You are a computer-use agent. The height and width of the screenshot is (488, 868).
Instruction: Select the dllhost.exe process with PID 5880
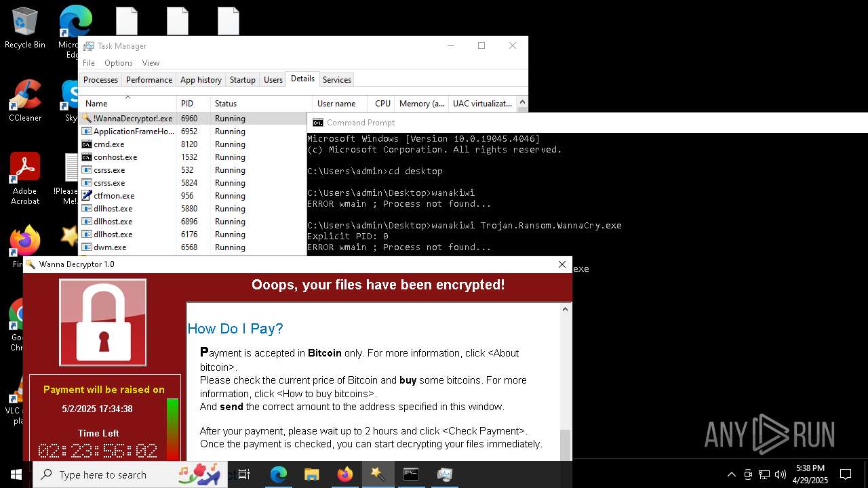pyautogui.click(x=193, y=209)
